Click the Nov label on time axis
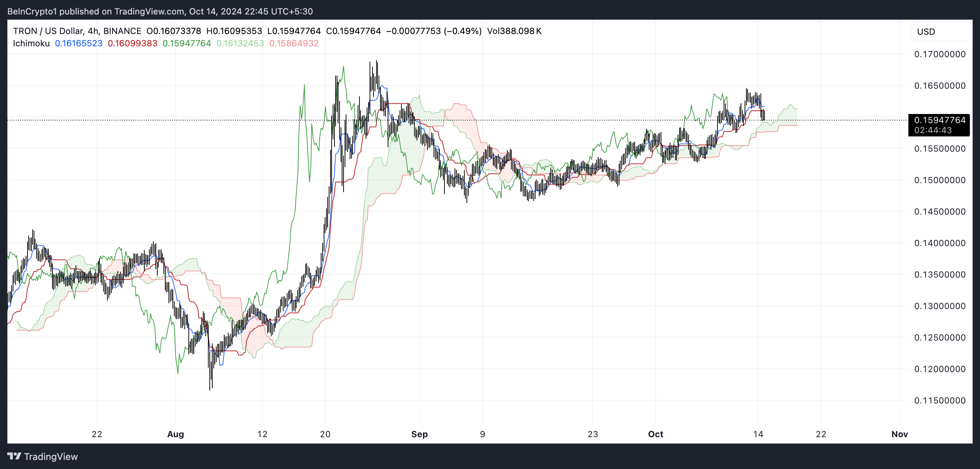 pos(899,434)
